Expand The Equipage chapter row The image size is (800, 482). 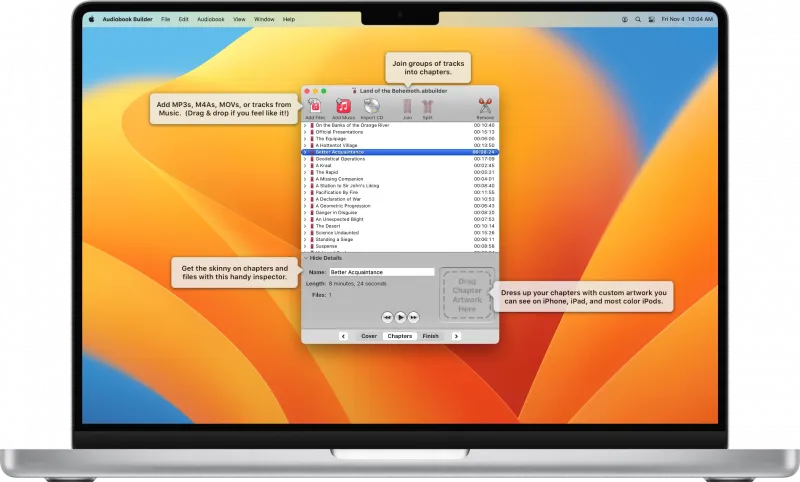click(x=305, y=138)
